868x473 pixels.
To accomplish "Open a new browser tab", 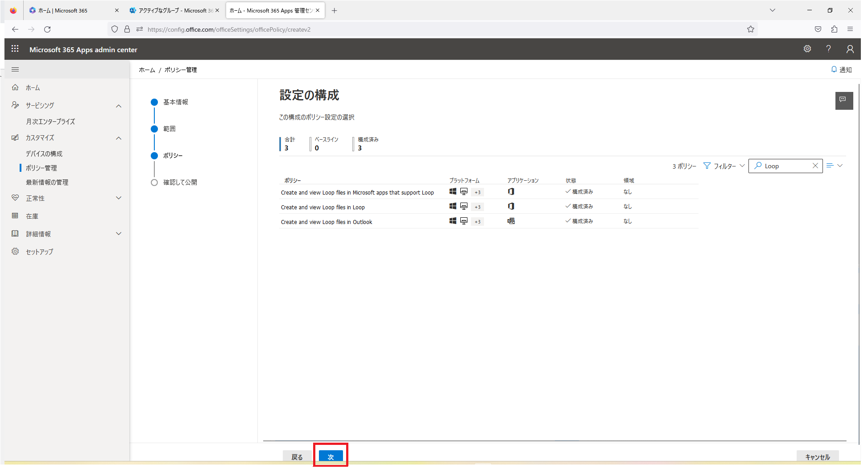I will (x=335, y=11).
